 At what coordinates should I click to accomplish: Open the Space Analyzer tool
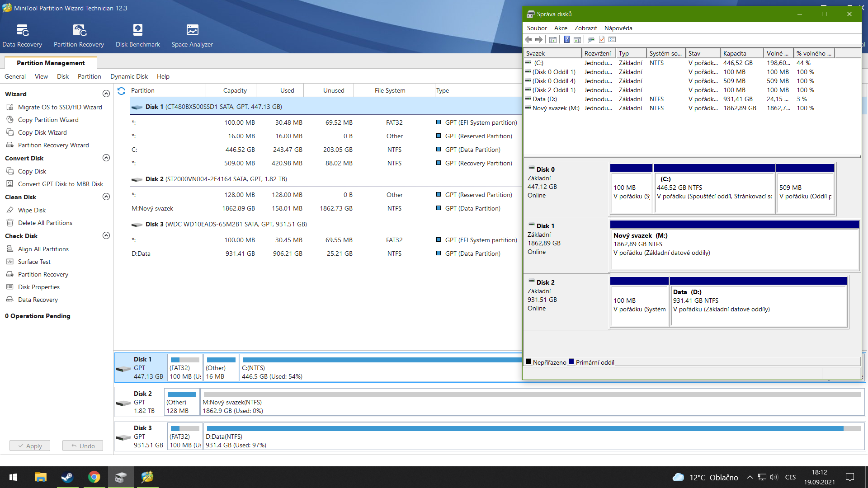192,30
